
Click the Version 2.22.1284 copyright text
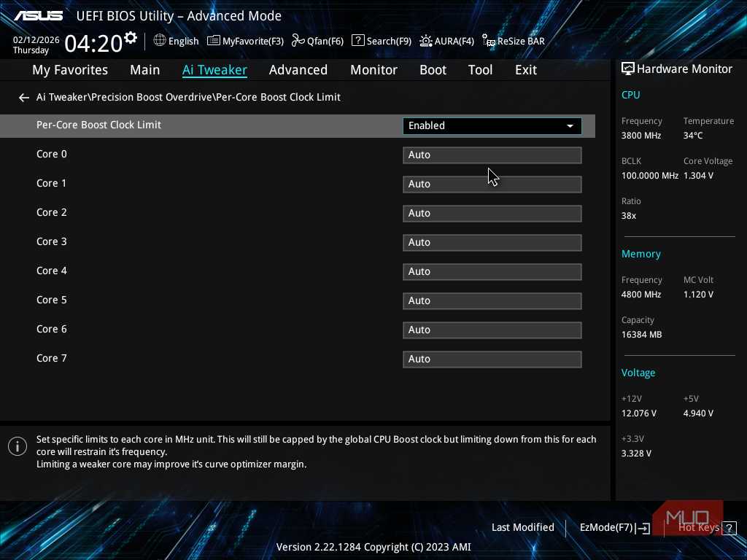point(373,547)
